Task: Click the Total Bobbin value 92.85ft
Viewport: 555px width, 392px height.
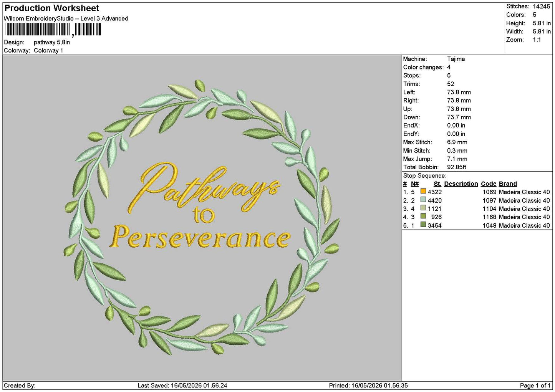Action: [457, 167]
